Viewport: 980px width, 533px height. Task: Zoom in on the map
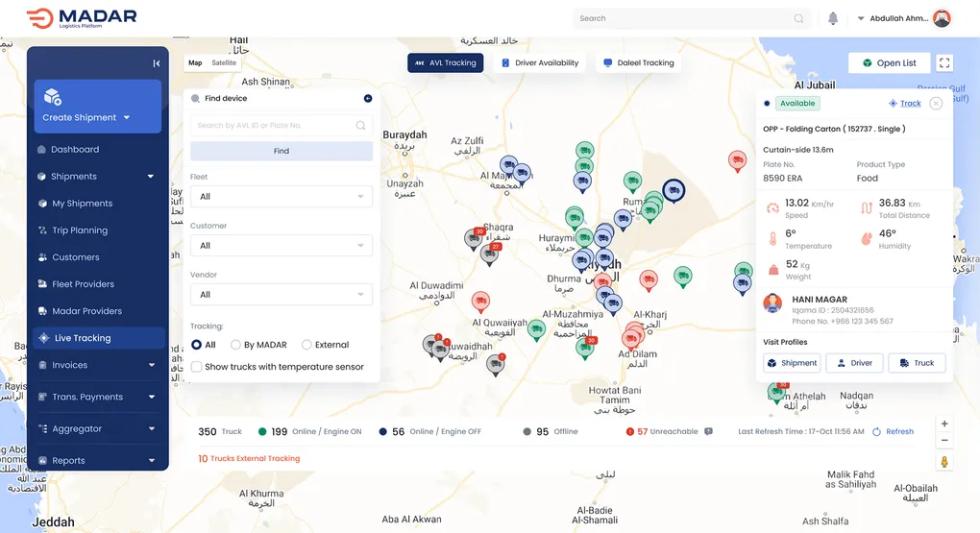point(944,424)
